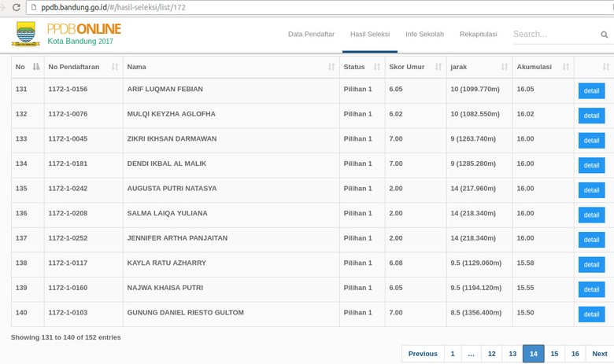Sort by jarak column arrows
Screen dimensions: 614x364
(x=505, y=67)
